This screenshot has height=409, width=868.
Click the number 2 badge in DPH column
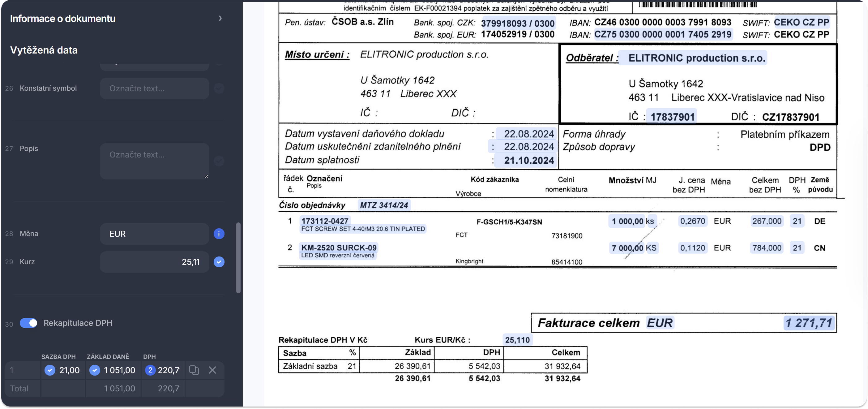[150, 370]
